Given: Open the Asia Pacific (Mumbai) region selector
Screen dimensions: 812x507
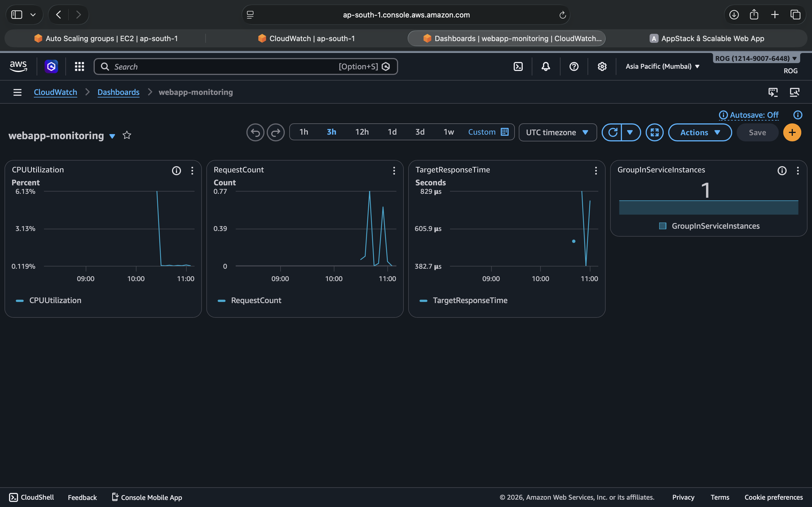Looking at the screenshot, I should tap(662, 66).
